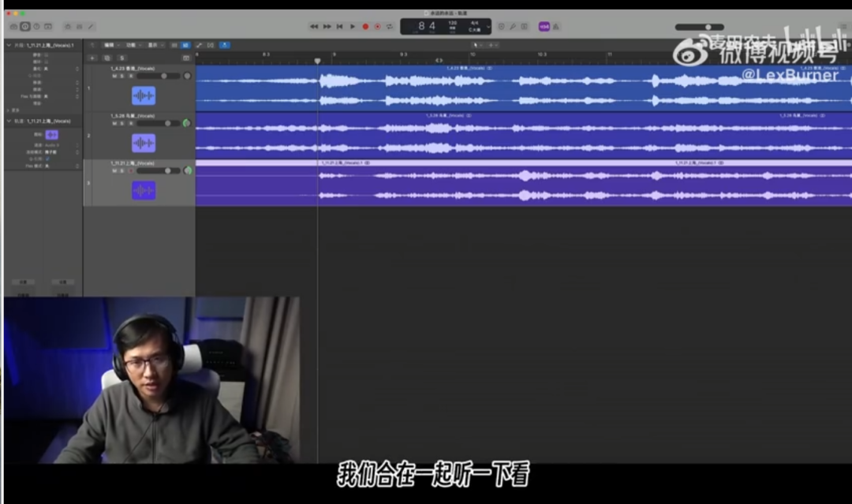The height and width of the screenshot is (504, 852).
Task: Open the Mixer sliders icon
Action: [80, 26]
